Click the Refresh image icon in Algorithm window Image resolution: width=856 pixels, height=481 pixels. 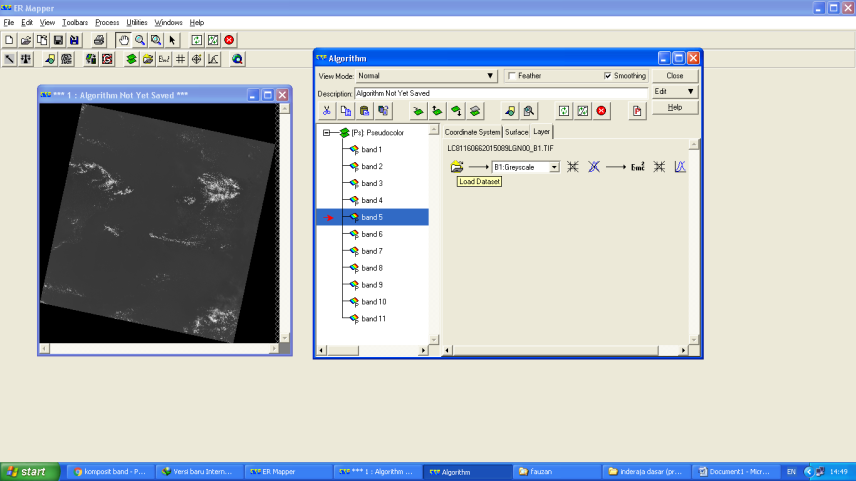(564, 111)
